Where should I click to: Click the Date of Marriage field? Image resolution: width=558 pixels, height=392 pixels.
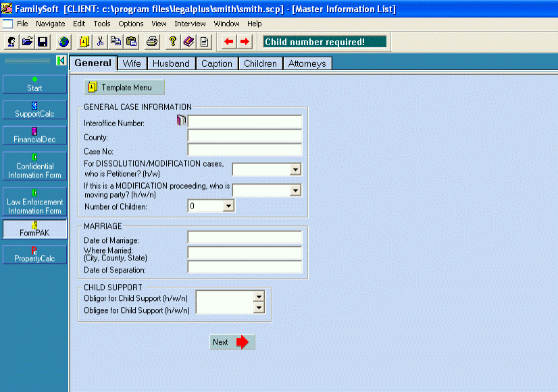point(245,237)
